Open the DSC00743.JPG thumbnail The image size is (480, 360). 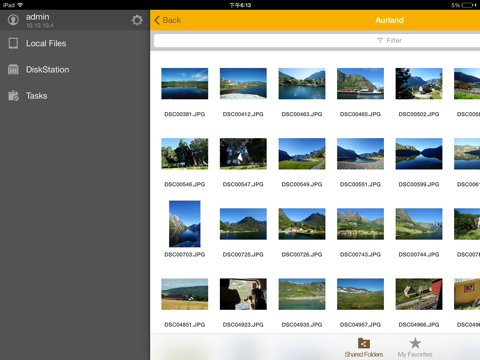(x=360, y=224)
